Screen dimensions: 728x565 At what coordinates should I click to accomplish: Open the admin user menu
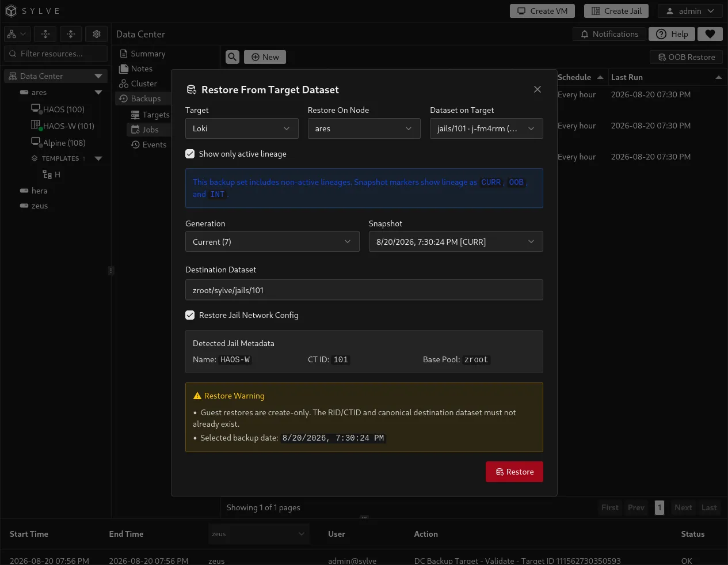pos(690,11)
